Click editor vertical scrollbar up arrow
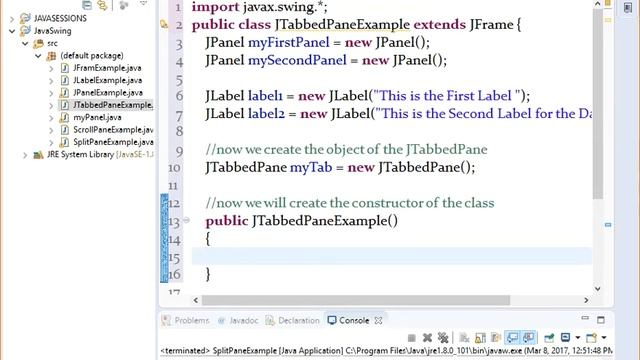Image resolution: width=640 pixels, height=360 pixels. [598, 4]
